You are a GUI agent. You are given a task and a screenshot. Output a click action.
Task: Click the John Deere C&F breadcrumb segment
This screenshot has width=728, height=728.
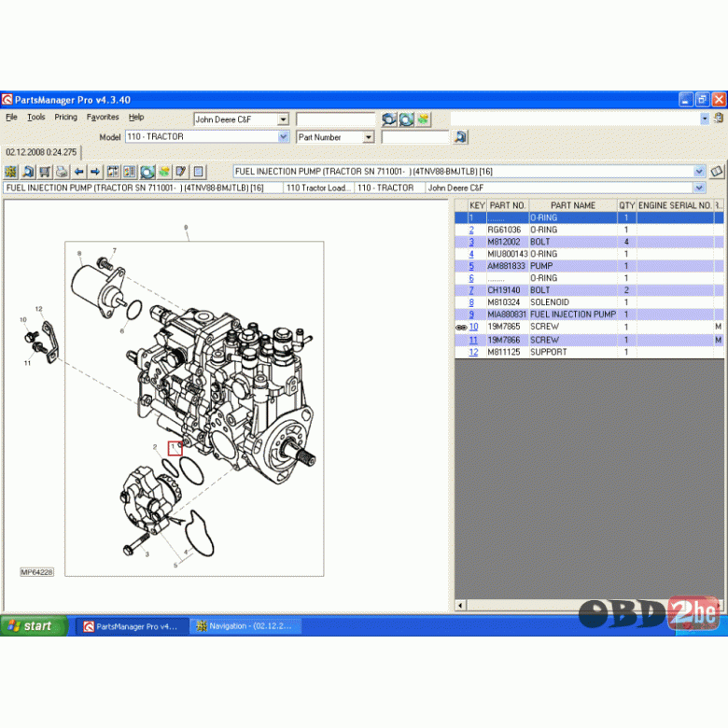559,188
